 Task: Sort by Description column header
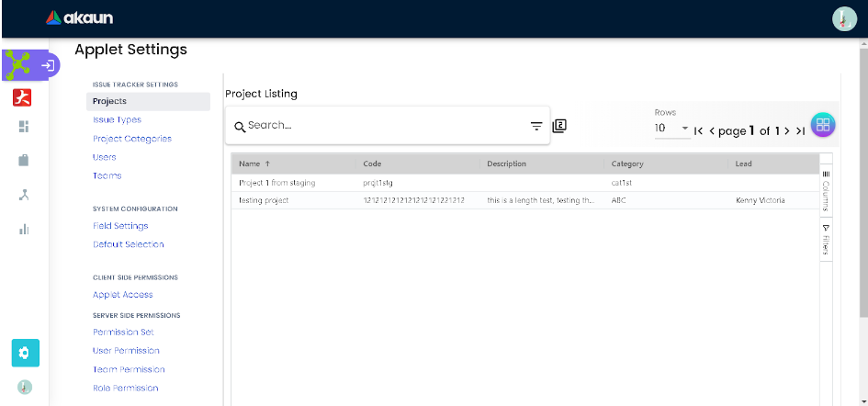click(x=541, y=164)
